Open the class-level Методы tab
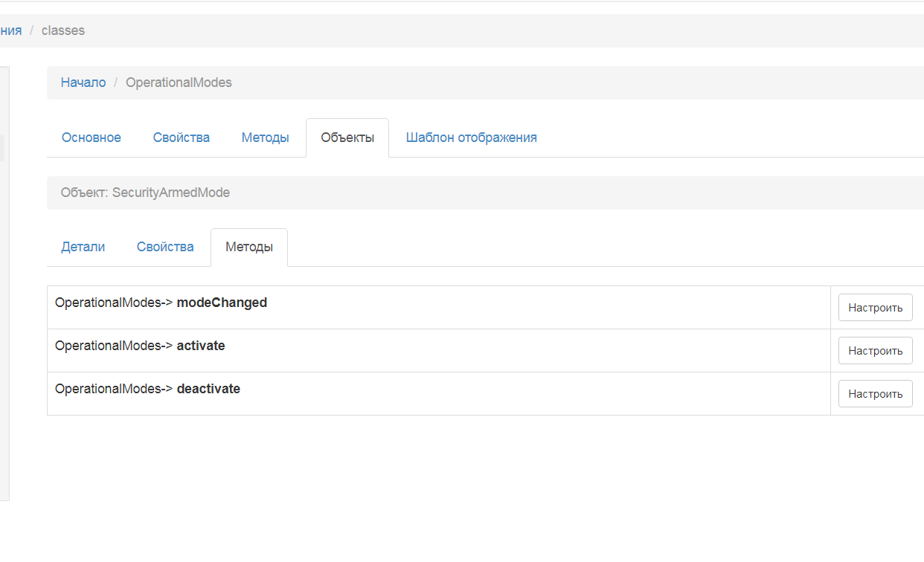Viewport: 924px width, 562px height. (x=265, y=138)
